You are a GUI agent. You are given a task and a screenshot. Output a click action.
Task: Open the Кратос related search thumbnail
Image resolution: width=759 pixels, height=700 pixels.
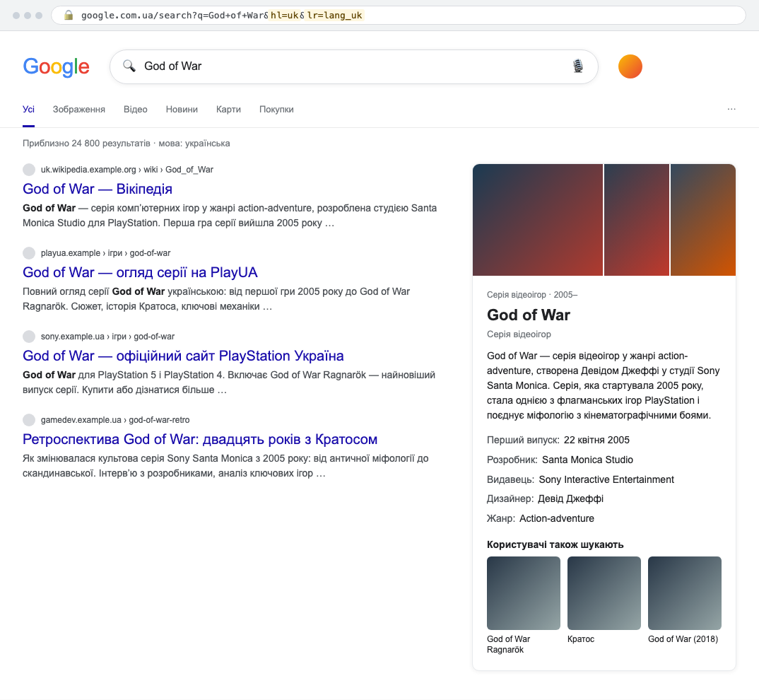click(x=604, y=593)
